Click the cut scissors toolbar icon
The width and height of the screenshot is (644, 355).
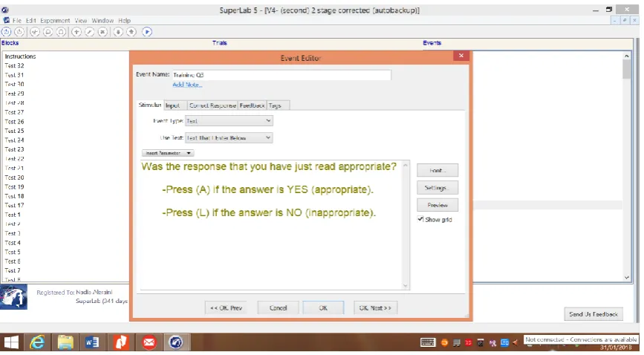(34, 32)
